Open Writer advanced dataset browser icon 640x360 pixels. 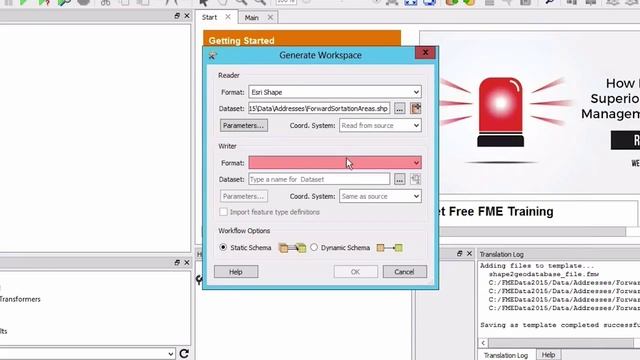[x=416, y=179]
